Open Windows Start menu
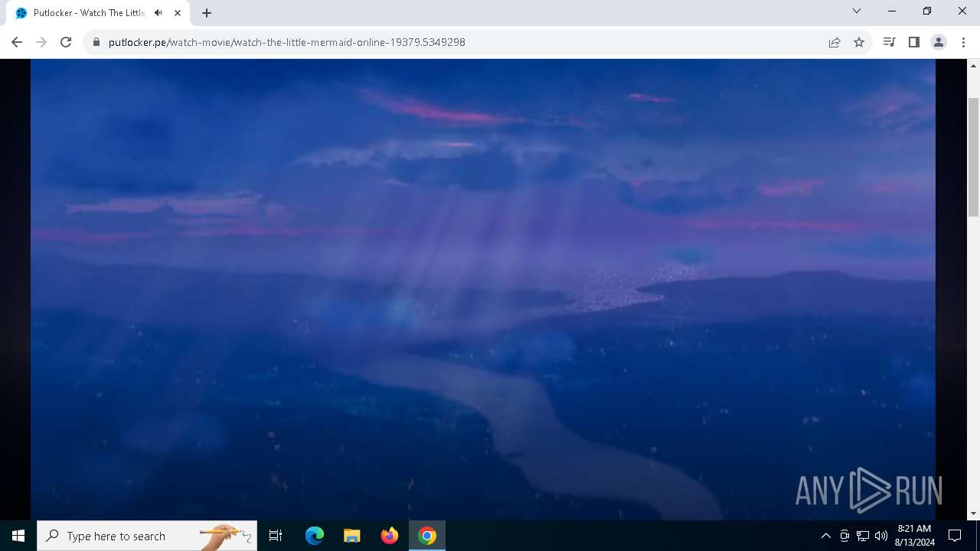The height and width of the screenshot is (551, 980). [18, 536]
